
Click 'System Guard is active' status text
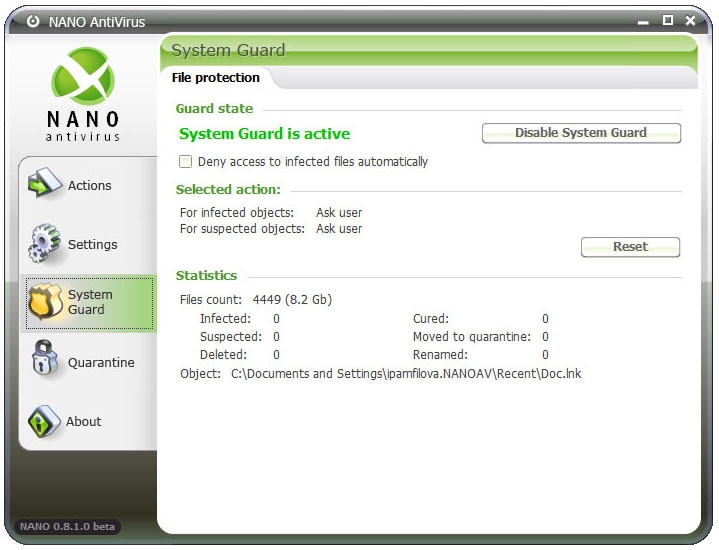point(264,133)
